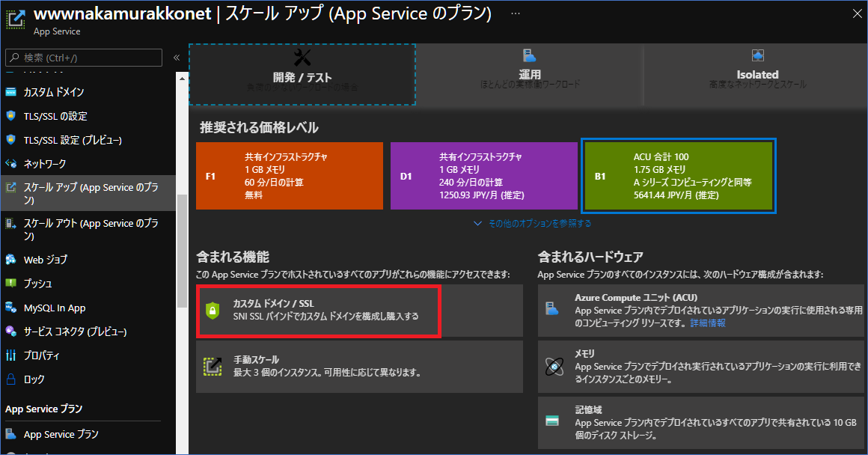The width and height of the screenshot is (868, 455).
Task: Click the MySQL In App icon
Action: (10, 308)
